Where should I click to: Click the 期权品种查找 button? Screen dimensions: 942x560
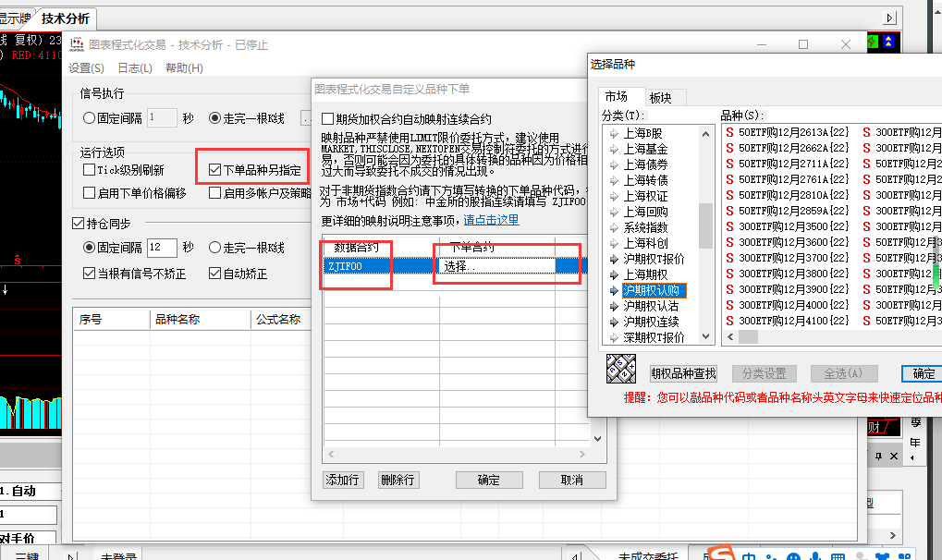point(684,373)
